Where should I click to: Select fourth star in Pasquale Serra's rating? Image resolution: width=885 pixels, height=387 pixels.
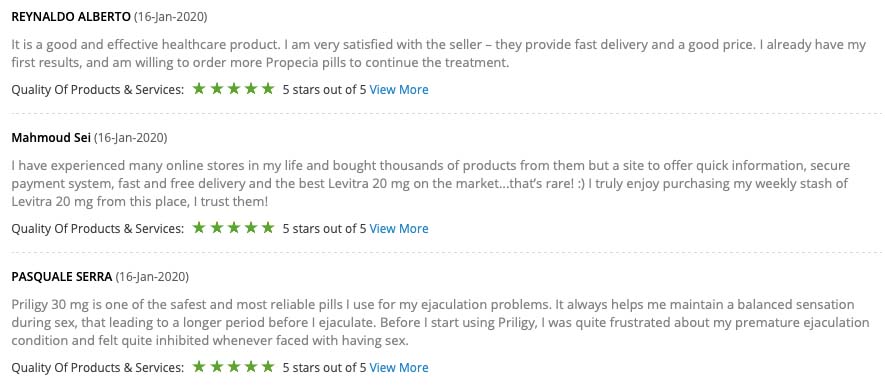click(251, 367)
